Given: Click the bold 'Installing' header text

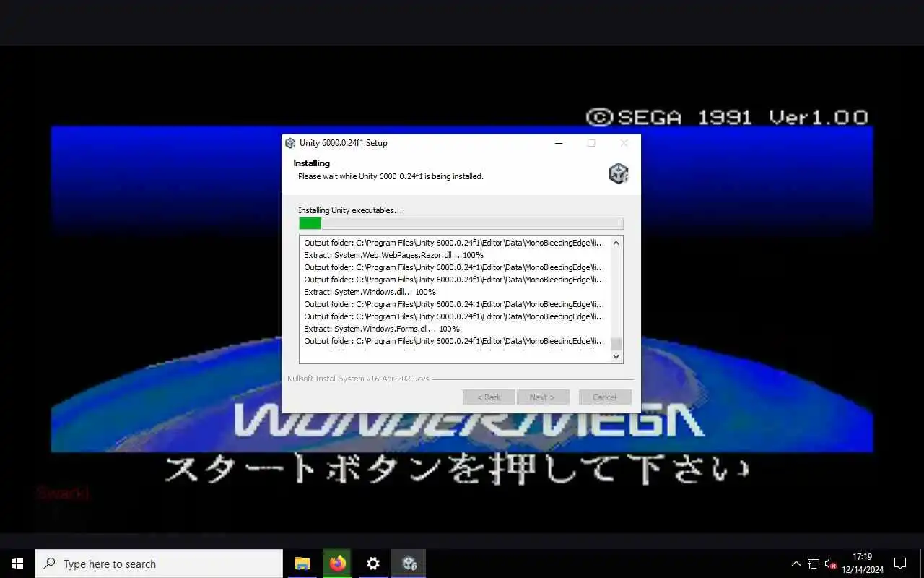Looking at the screenshot, I should 311,163.
